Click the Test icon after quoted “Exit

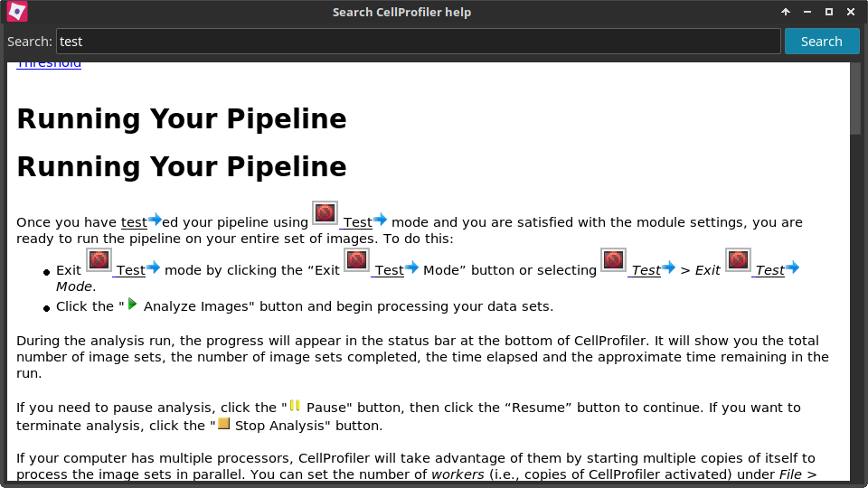click(x=356, y=260)
